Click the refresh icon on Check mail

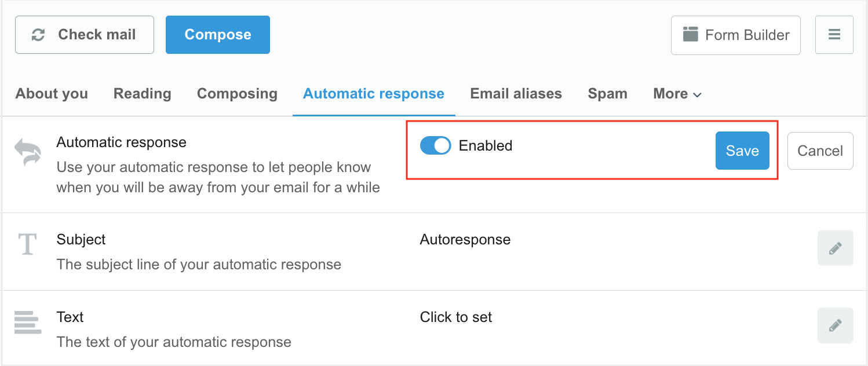[x=38, y=35]
